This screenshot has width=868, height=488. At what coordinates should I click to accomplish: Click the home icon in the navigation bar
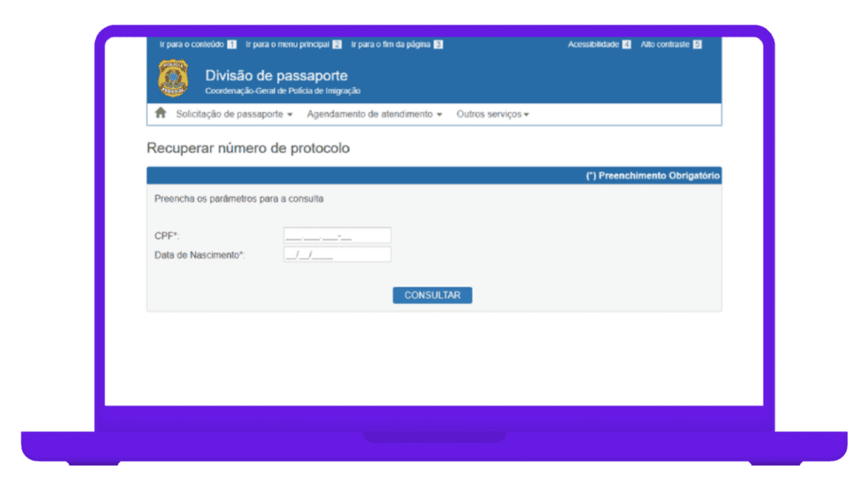tap(160, 114)
